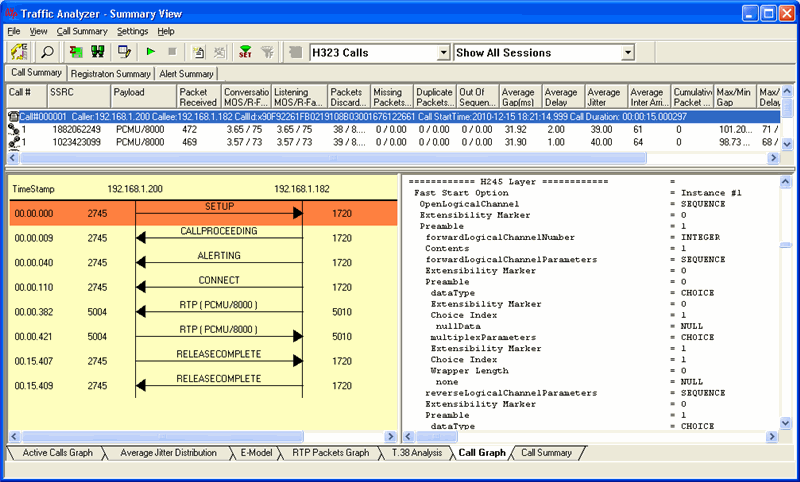Viewport: 800px width, 482px height.
Task: Click H245 decode pane scroll up arrow
Action: click(785, 182)
